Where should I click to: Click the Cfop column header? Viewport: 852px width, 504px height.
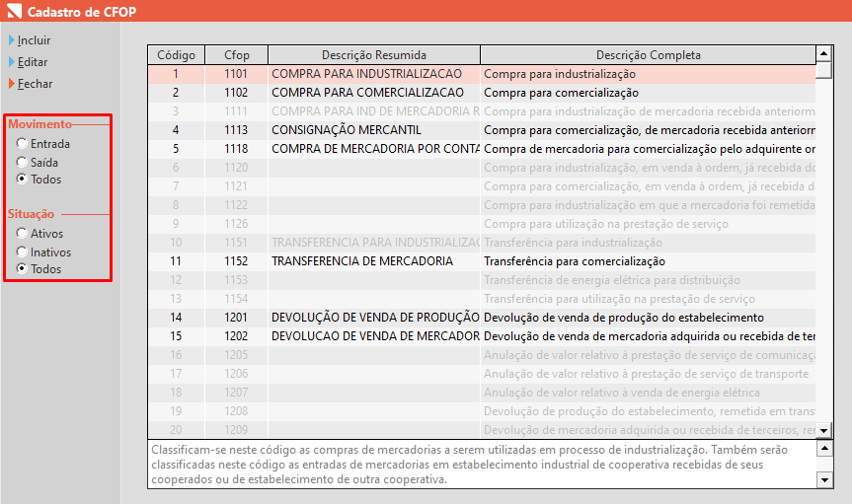pos(236,55)
